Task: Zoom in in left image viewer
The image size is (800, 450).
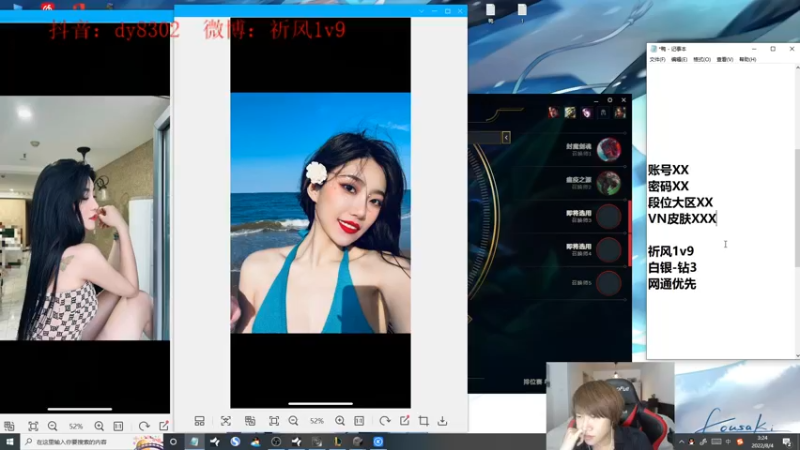Action: [x=99, y=426]
